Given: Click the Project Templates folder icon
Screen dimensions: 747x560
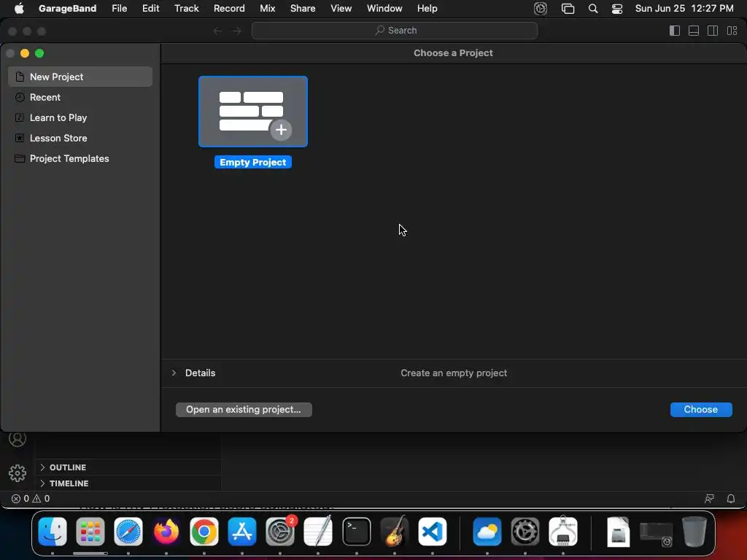Looking at the screenshot, I should (20, 158).
